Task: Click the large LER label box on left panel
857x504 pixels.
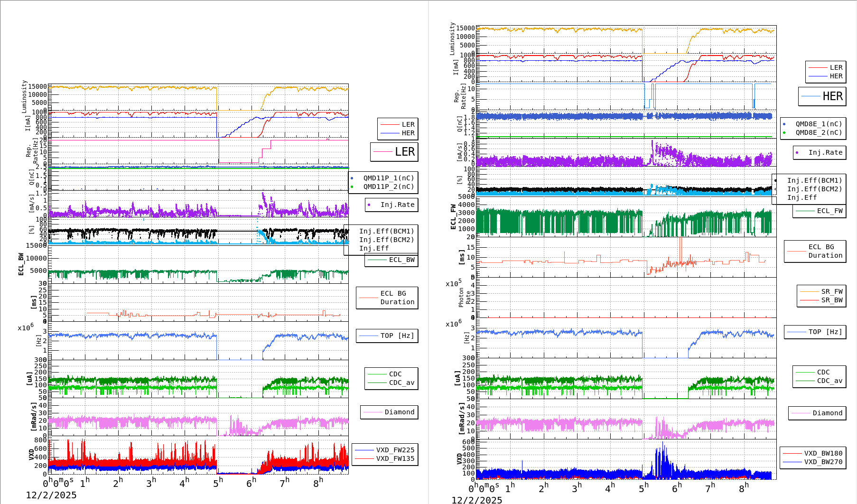Action: [x=394, y=152]
